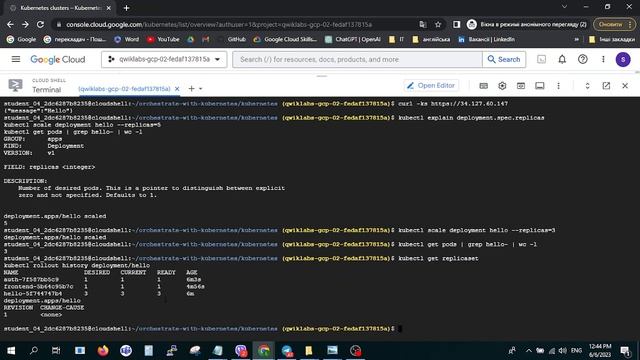Open the notifications bell
Screen dimensions: 640x360
[562, 60]
